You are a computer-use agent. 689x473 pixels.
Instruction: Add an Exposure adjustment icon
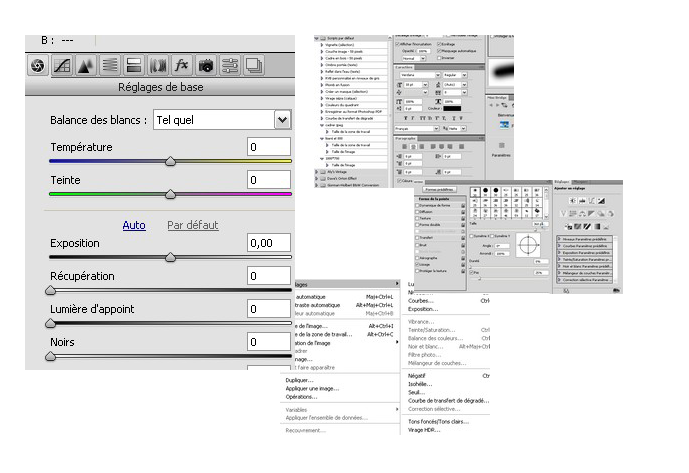pos(601,200)
